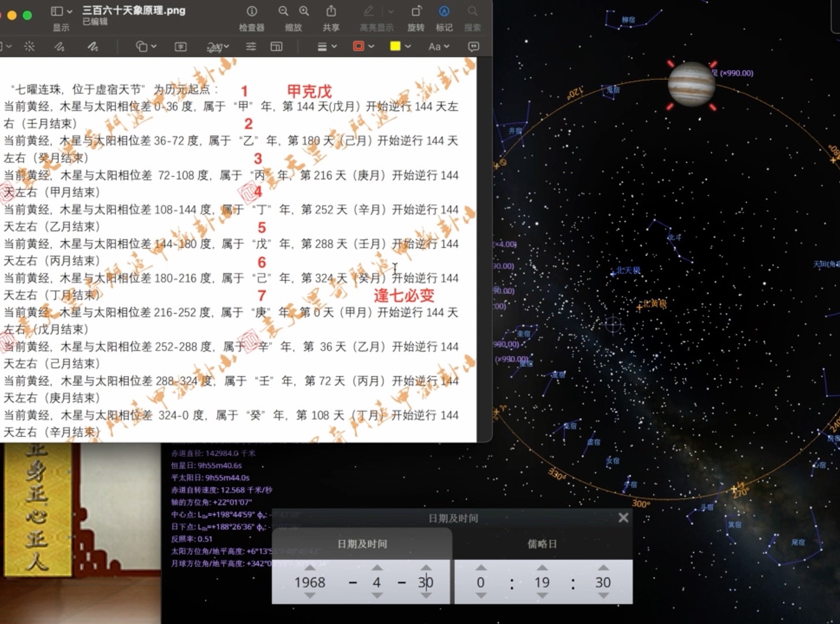The height and width of the screenshot is (624, 840).
Task: Click the 高亮显示 highlighter pen icon
Action: point(369,12)
